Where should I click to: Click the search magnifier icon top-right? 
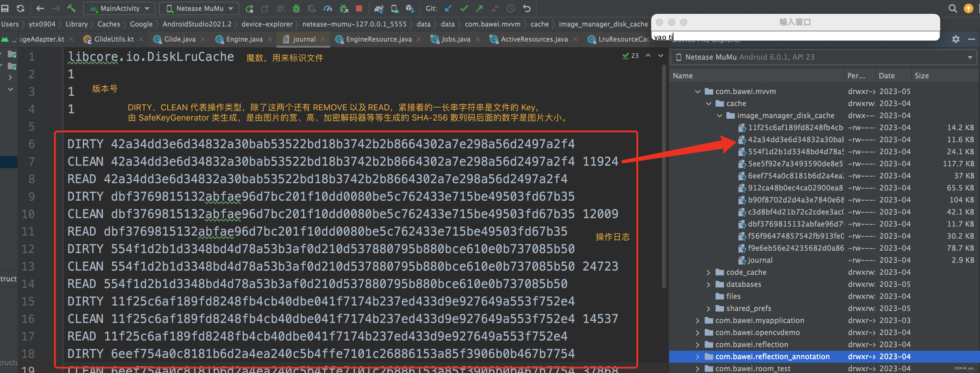(953, 8)
